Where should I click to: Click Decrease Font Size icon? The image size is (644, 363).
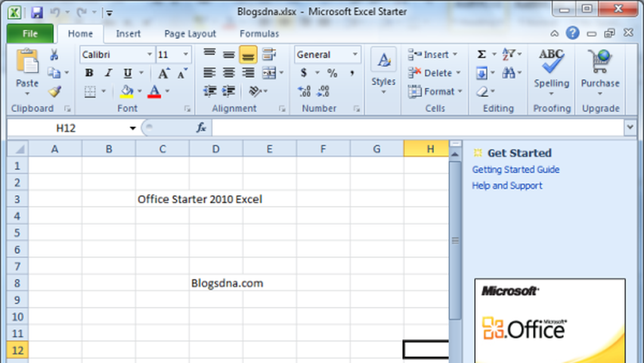pos(182,73)
